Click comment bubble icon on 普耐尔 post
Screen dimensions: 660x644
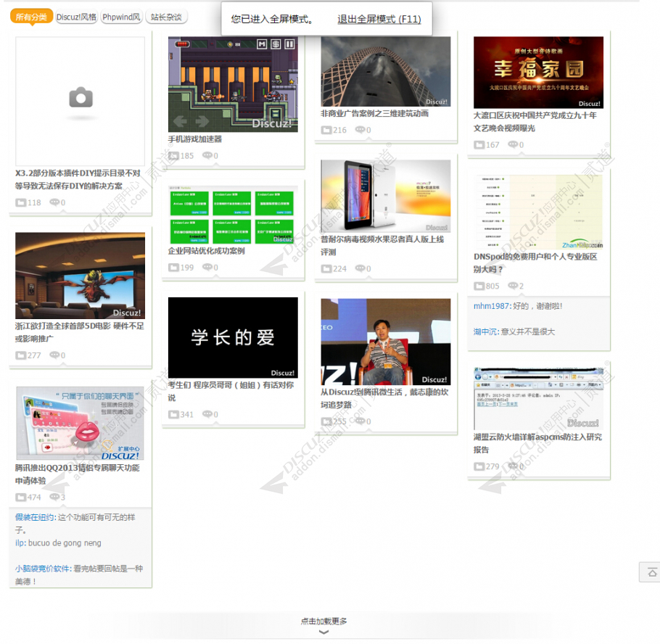pyautogui.click(x=360, y=268)
